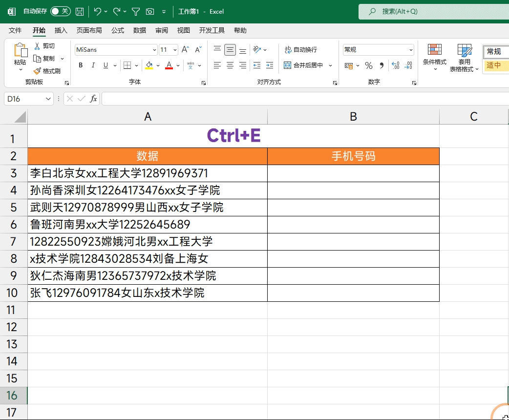Click the Select All corner triangle

click(20, 117)
